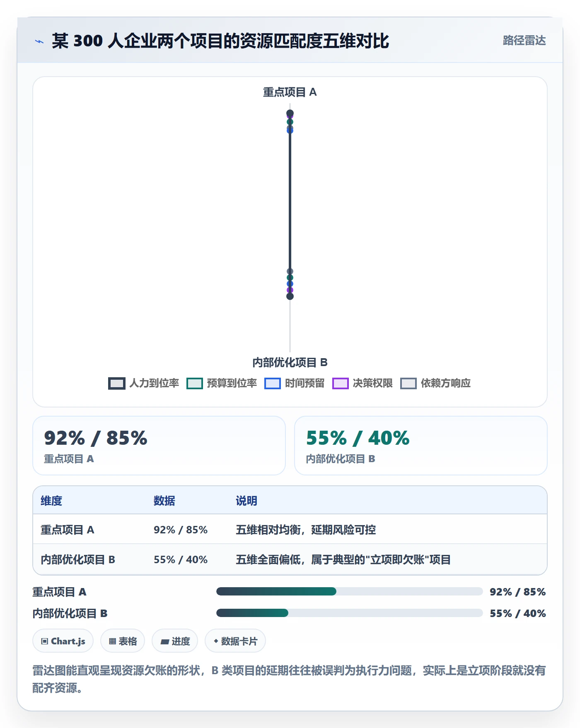Click the 表格 tag button

click(x=123, y=641)
